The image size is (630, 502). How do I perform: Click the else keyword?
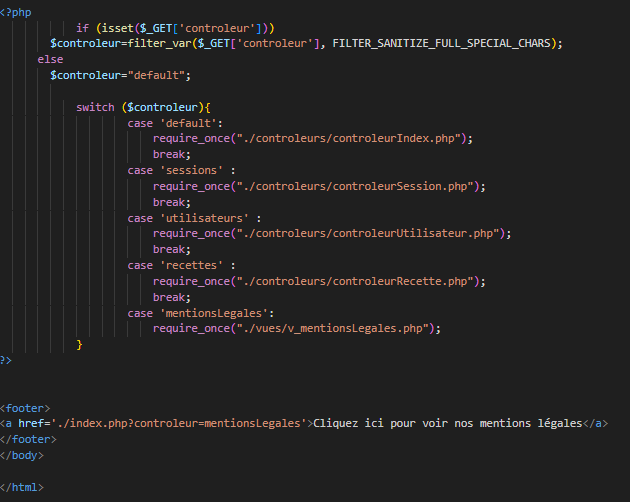[50, 59]
